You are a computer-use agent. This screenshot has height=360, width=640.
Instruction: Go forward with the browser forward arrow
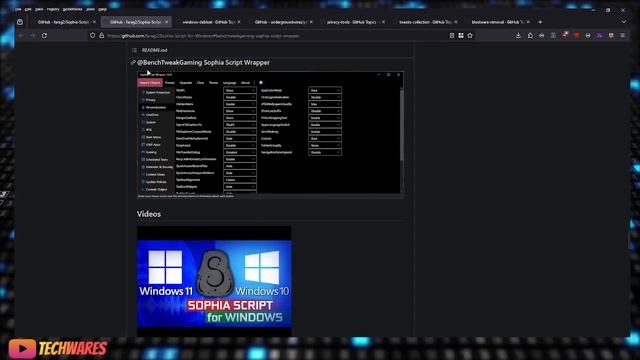pos(33,36)
